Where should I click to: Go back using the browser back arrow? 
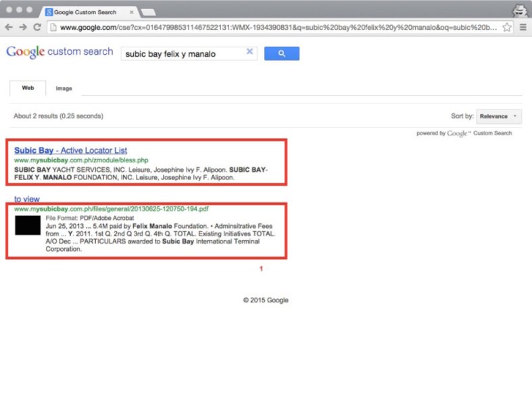9,27
